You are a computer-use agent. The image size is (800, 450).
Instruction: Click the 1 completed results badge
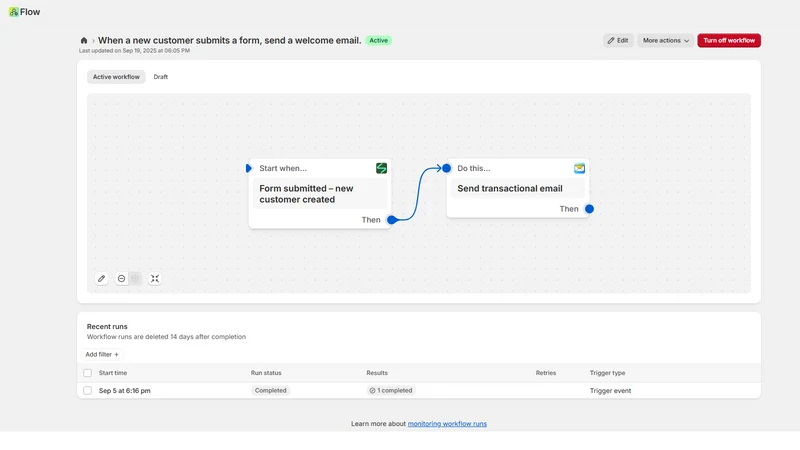click(391, 390)
